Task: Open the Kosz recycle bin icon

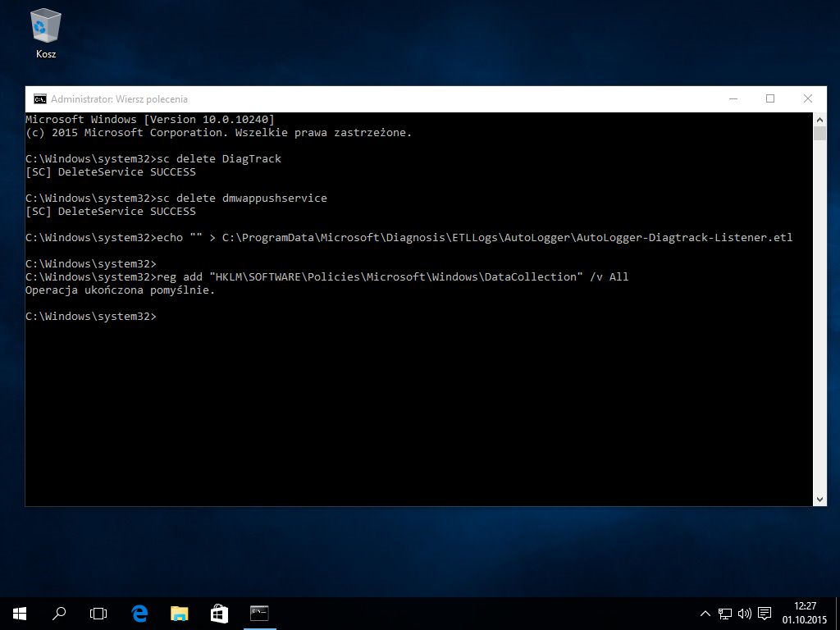Action: coord(46,33)
